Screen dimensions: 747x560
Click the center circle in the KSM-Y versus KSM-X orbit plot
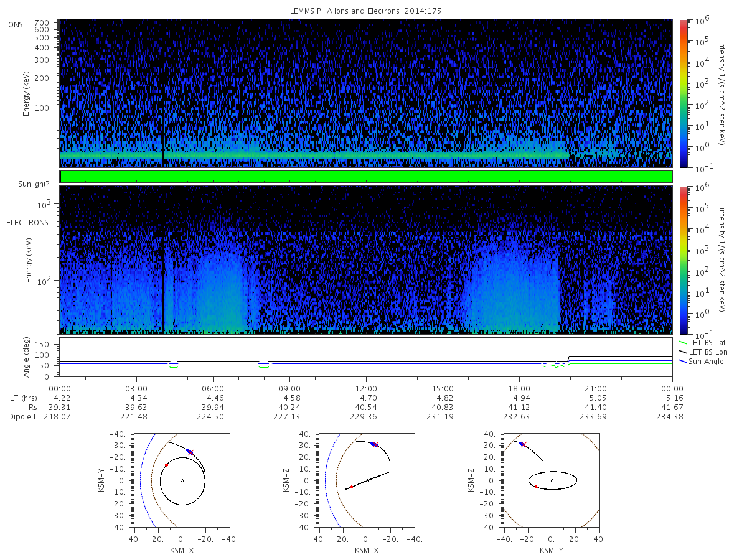click(182, 480)
